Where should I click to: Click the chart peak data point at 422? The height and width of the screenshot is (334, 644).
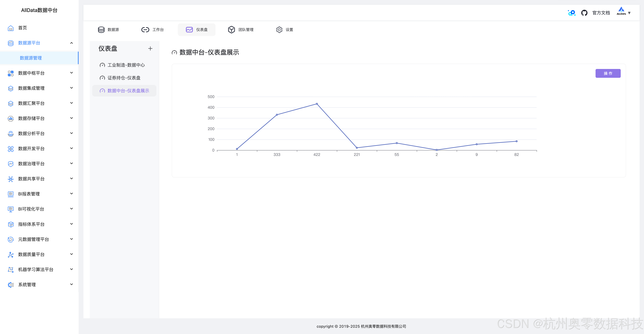pyautogui.click(x=317, y=104)
